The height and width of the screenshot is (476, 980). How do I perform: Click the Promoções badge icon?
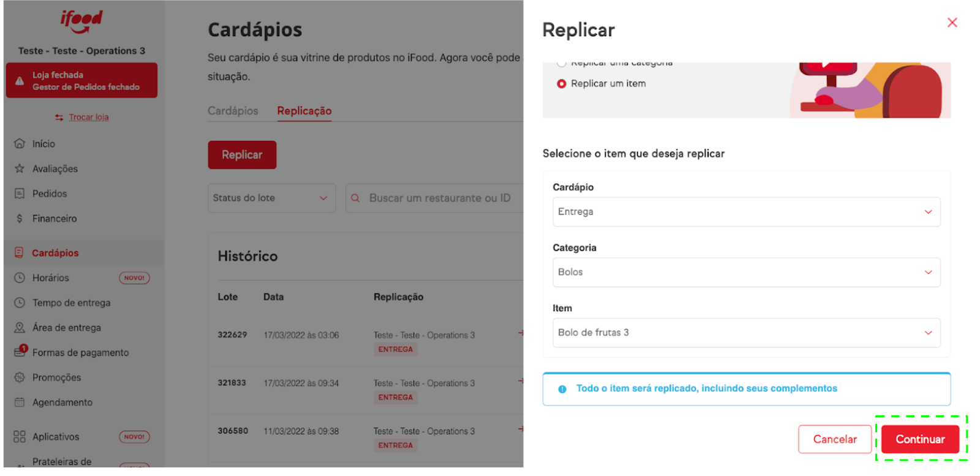point(20,377)
